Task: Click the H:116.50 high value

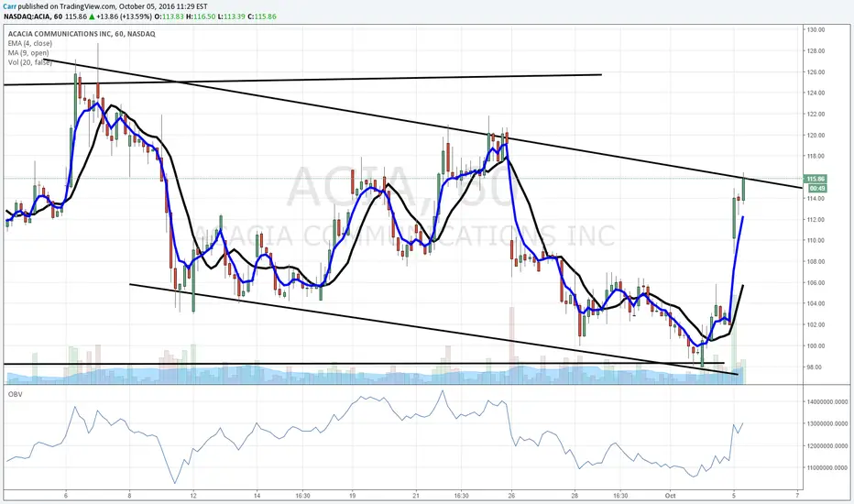Action: (200, 16)
